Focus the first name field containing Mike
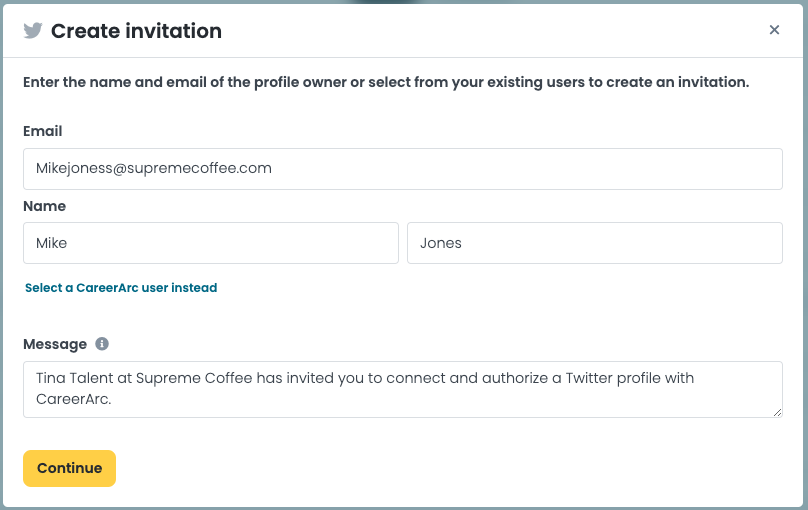Image resolution: width=808 pixels, height=510 pixels. coord(211,243)
